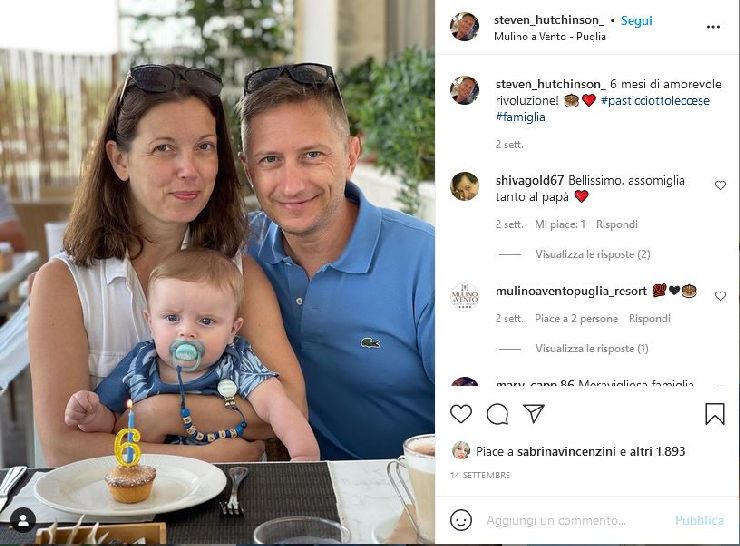Like mulinoaventopuglia_resort's comment heart
Screen dimensions: 740x546
point(720,296)
